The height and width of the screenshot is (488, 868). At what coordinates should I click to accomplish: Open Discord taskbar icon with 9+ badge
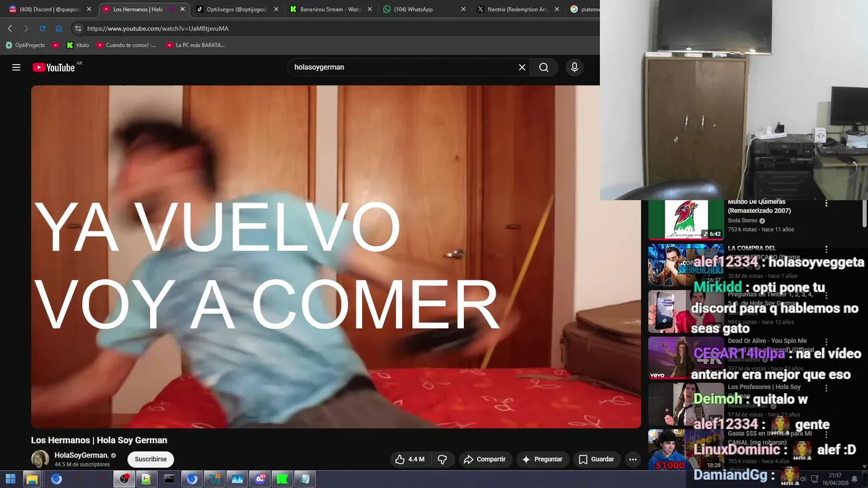(260, 479)
